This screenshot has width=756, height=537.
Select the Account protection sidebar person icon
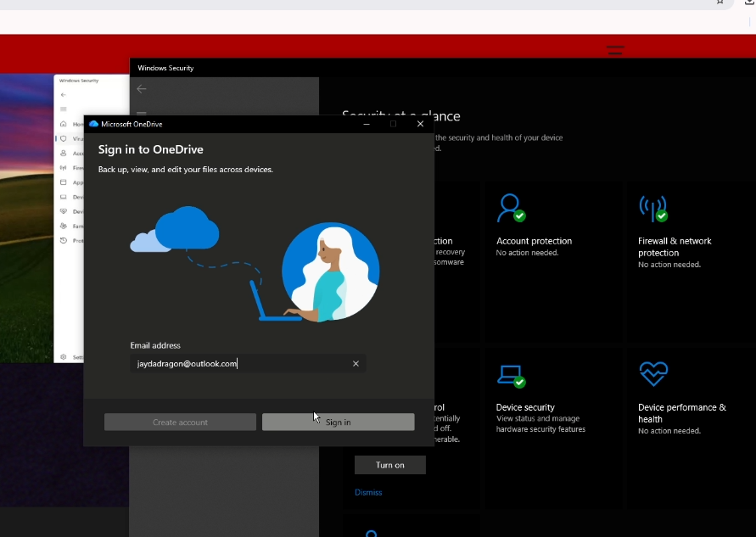click(x=63, y=153)
